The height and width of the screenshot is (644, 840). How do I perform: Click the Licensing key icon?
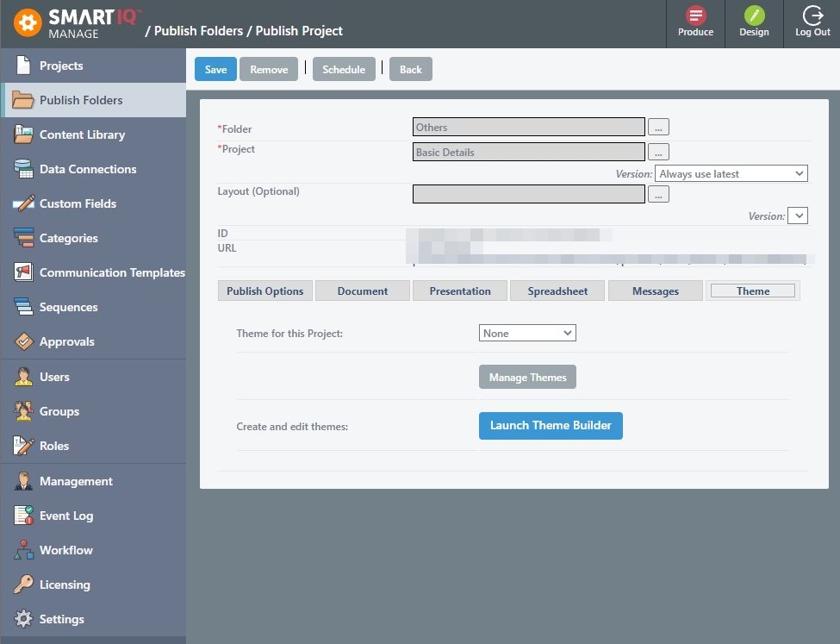pos(23,585)
